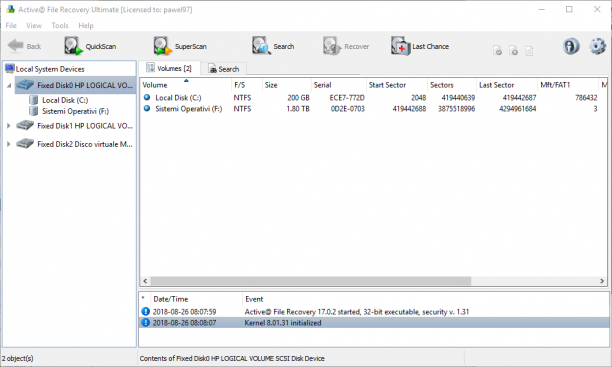Sort by the F/S column header

pyautogui.click(x=246, y=85)
